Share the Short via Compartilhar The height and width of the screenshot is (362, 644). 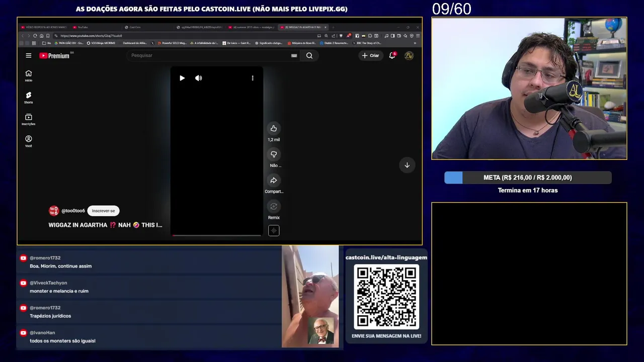tap(274, 180)
